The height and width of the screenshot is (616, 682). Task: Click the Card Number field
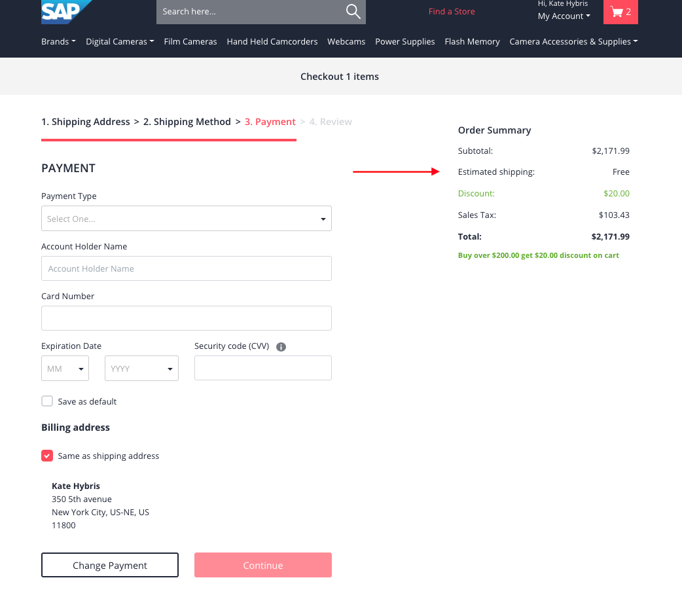pyautogui.click(x=186, y=318)
